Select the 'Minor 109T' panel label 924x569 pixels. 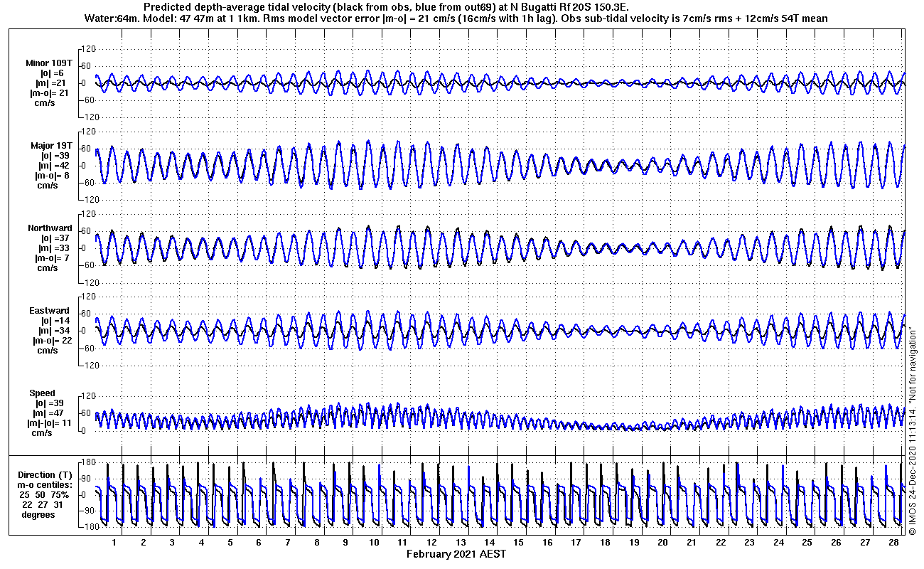[48, 63]
